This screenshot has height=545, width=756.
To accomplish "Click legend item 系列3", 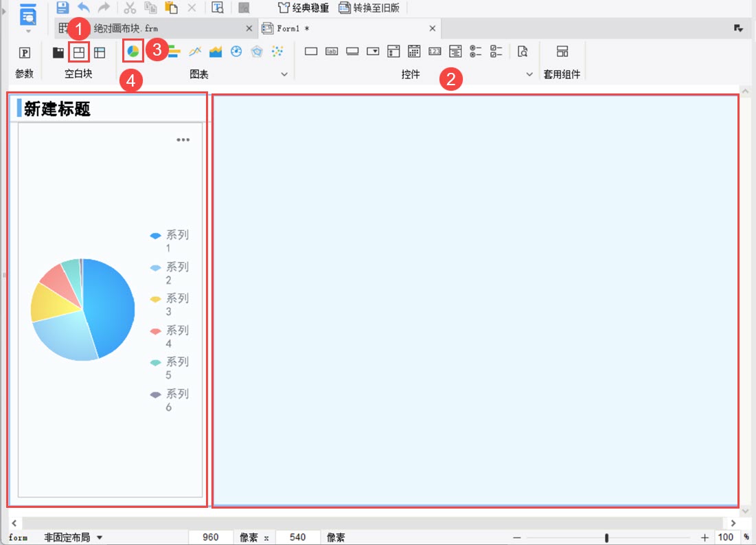I will click(170, 304).
